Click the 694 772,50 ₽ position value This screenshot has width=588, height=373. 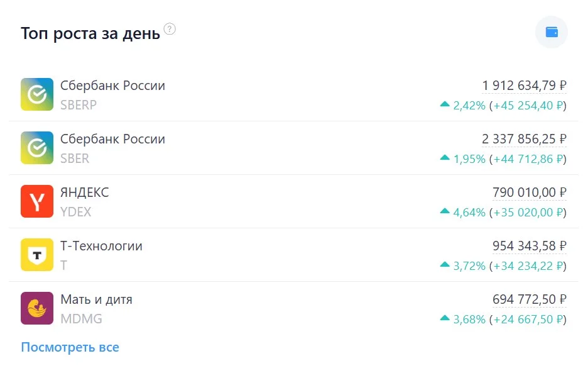[x=530, y=299]
